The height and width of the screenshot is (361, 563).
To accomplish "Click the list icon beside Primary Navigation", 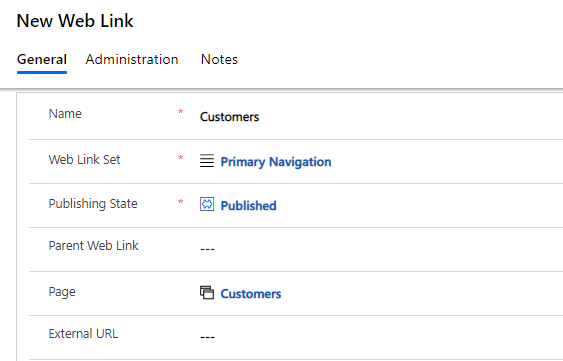I will 207,161.
